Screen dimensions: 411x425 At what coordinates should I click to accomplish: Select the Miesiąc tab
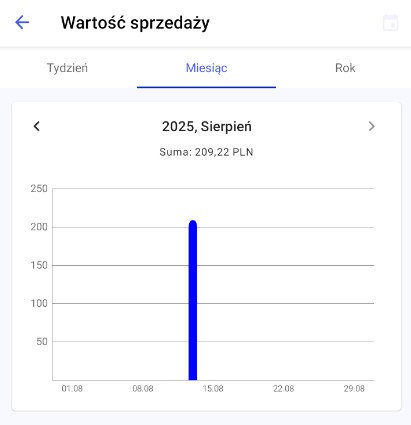[206, 68]
